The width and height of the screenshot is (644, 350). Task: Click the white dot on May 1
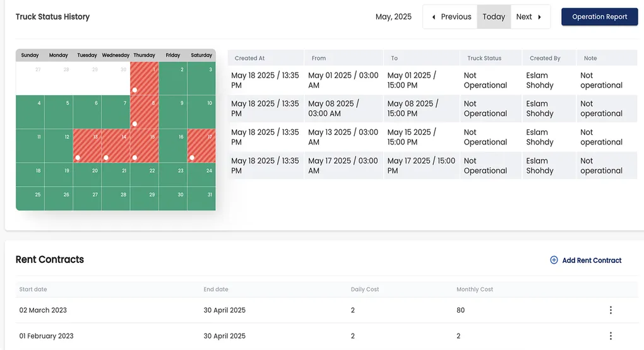pos(134,90)
